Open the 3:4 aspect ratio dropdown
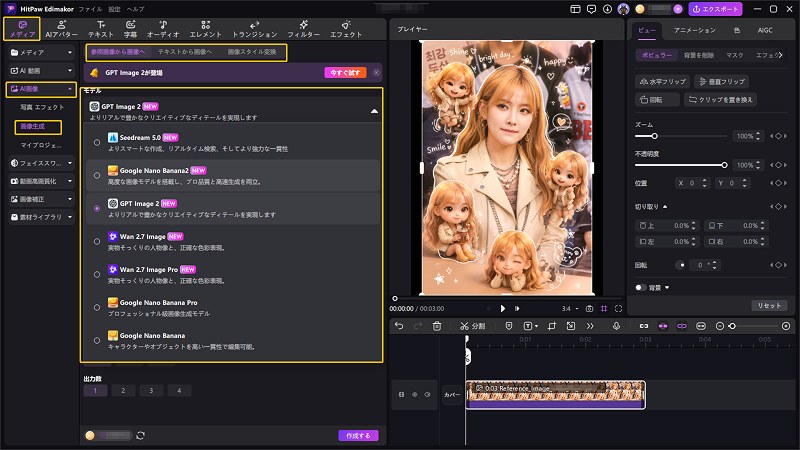 570,309
